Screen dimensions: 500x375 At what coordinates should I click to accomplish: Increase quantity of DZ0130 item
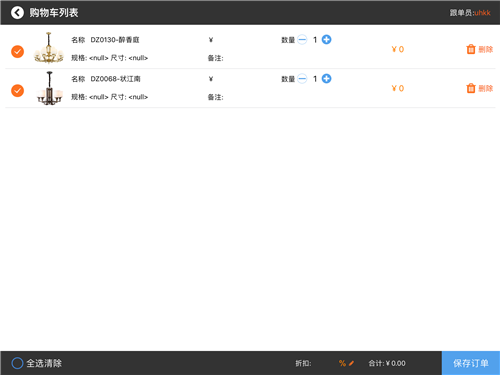click(326, 40)
